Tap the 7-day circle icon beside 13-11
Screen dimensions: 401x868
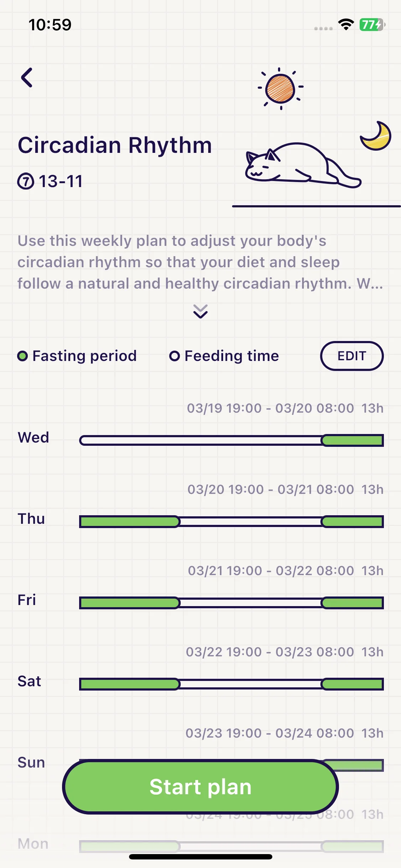26,181
